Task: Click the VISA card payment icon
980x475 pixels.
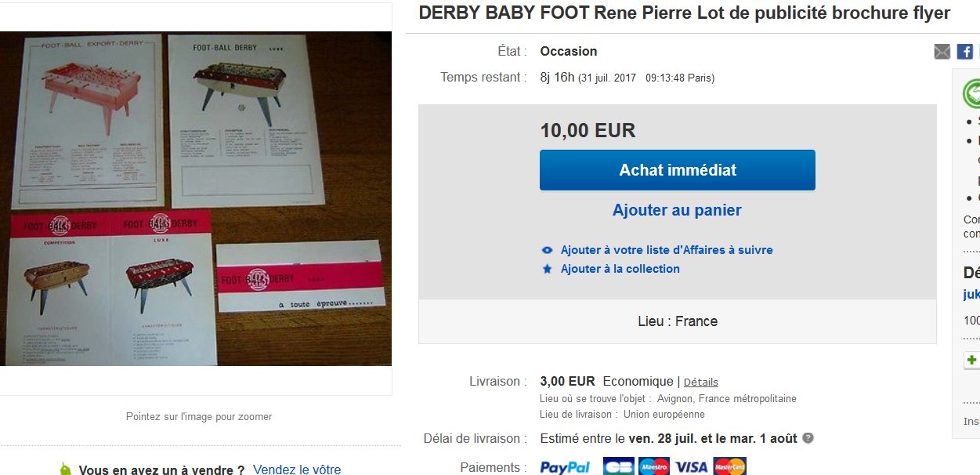Action: click(x=691, y=467)
